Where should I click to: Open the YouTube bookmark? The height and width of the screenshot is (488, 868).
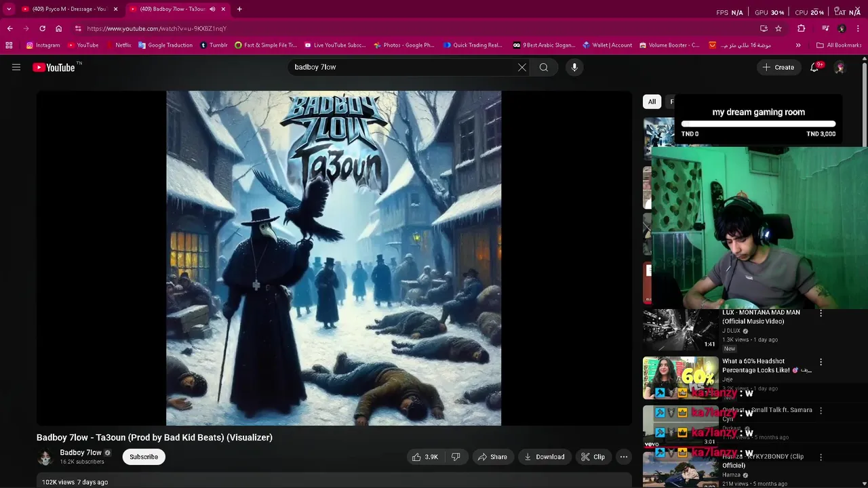(83, 45)
